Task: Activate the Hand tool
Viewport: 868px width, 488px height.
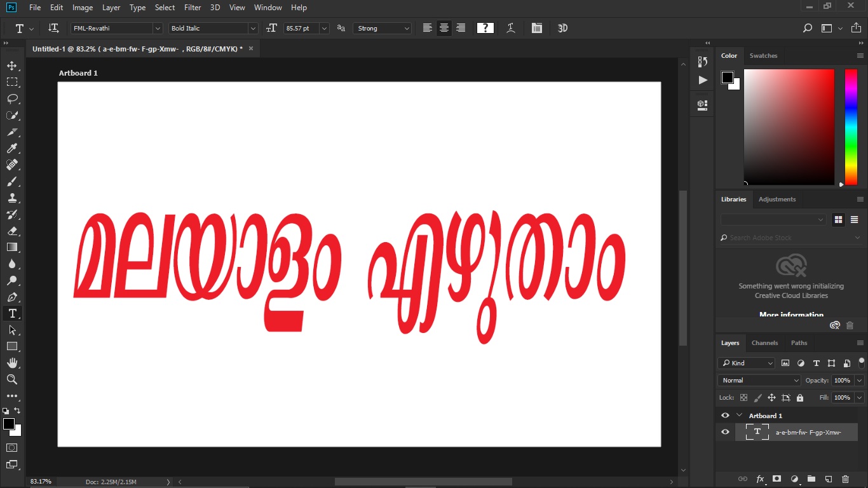Action: click(x=13, y=363)
